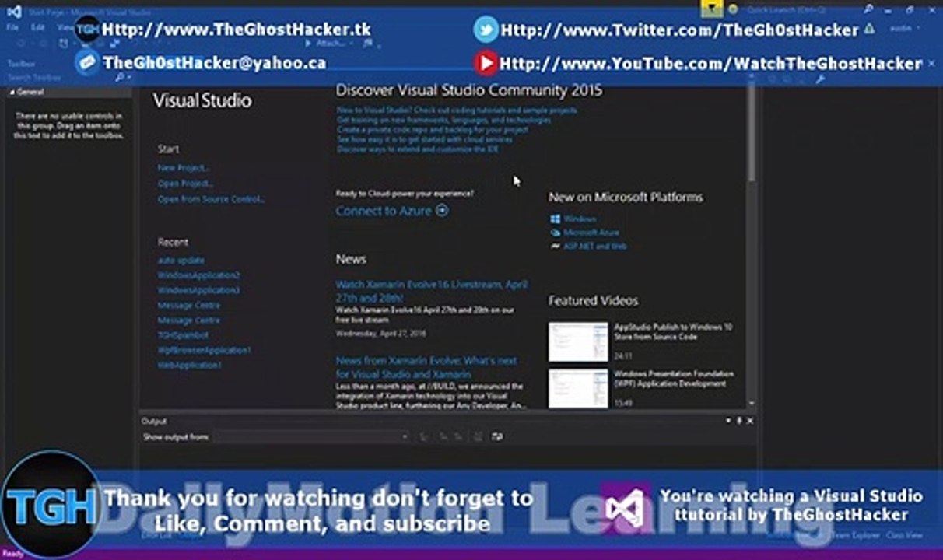Click the arrow icon beside Connect to Azure
The image size is (943, 560).
pos(442,211)
